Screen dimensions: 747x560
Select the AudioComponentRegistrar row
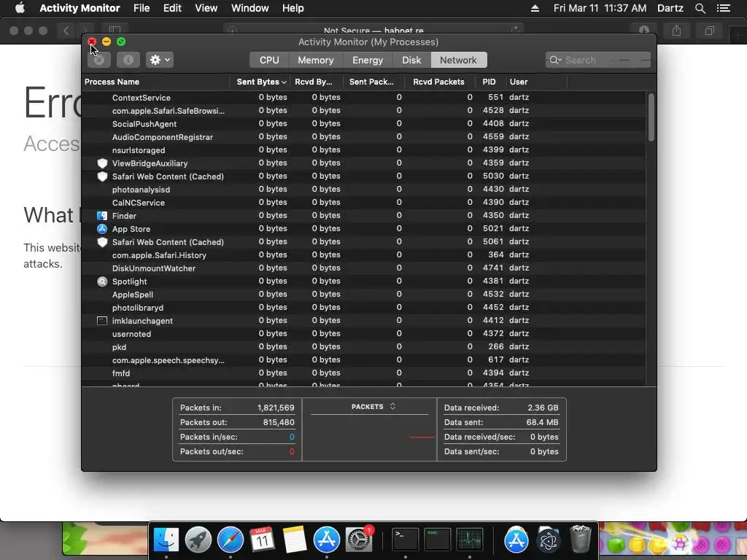click(364, 136)
